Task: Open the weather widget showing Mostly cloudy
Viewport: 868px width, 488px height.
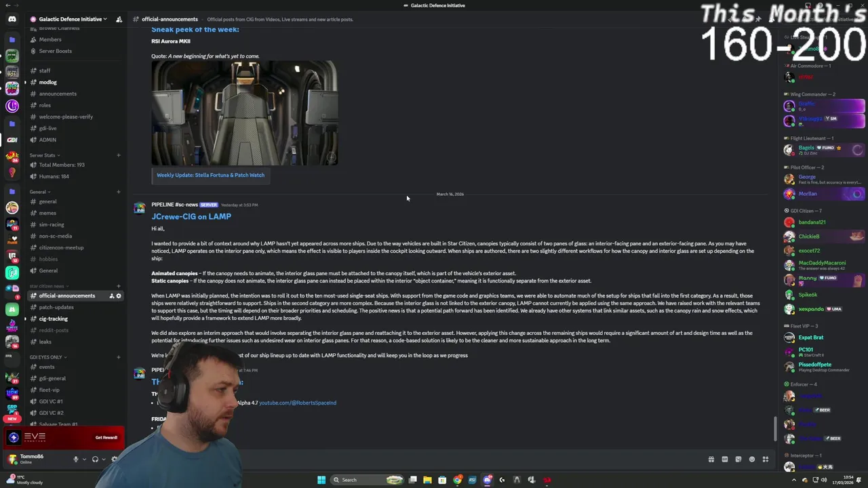Action: click(24, 480)
